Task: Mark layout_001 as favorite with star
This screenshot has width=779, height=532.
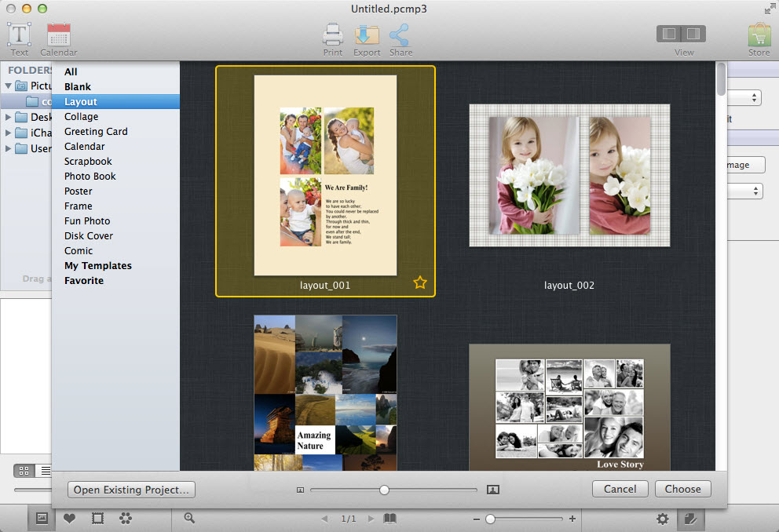Action: tap(420, 282)
